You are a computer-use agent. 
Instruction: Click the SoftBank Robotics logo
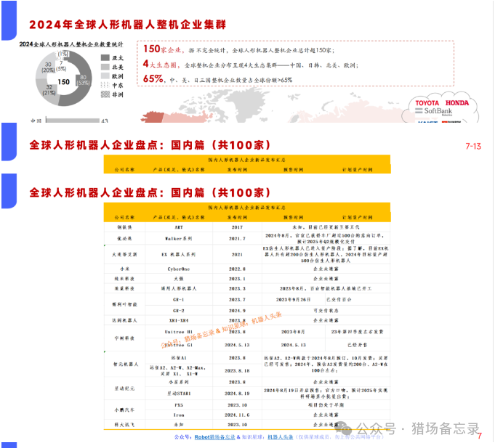[x=434, y=111]
